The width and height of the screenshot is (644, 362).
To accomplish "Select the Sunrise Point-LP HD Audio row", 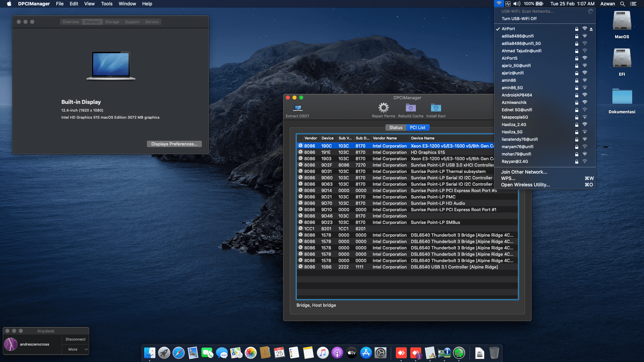I will point(407,203).
